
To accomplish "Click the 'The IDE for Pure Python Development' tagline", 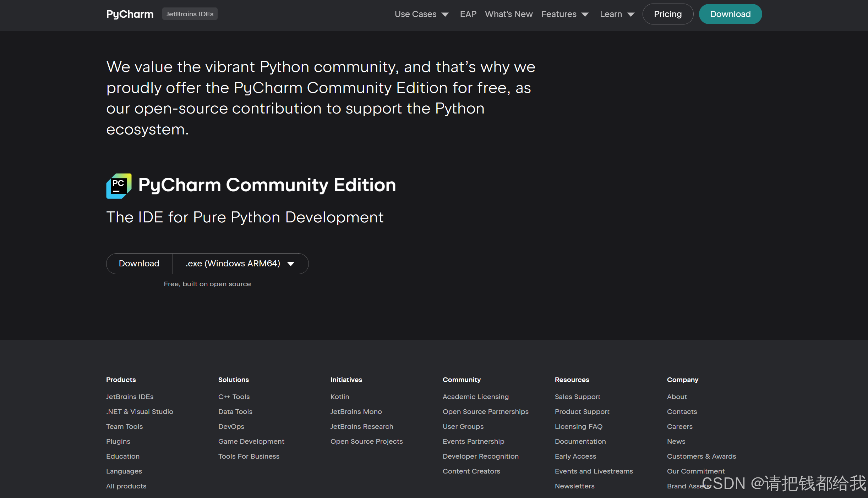I will tap(245, 217).
